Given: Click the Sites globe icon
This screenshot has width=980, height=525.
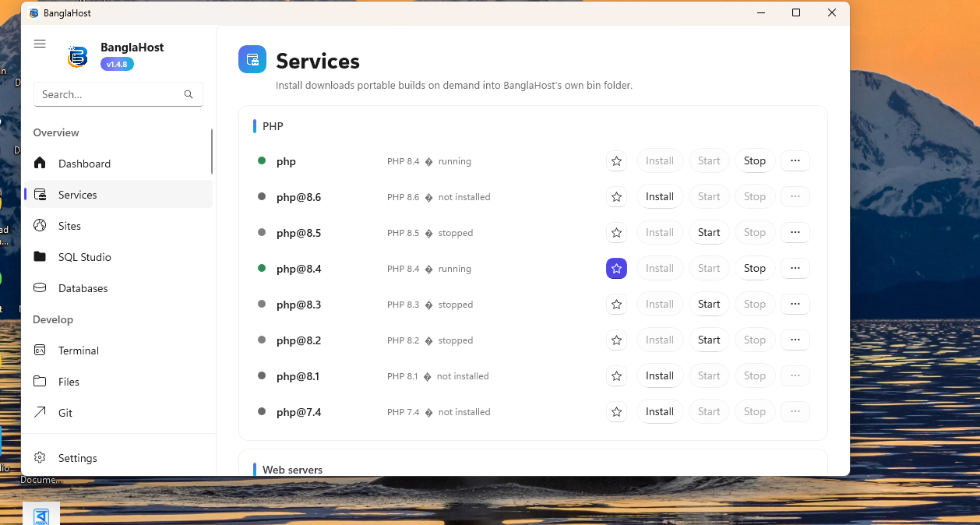Looking at the screenshot, I should coord(41,225).
